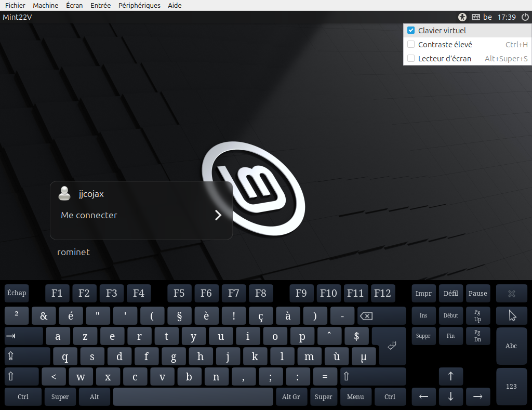Tap the left Ctrl key beside the Super key

coord(23,397)
